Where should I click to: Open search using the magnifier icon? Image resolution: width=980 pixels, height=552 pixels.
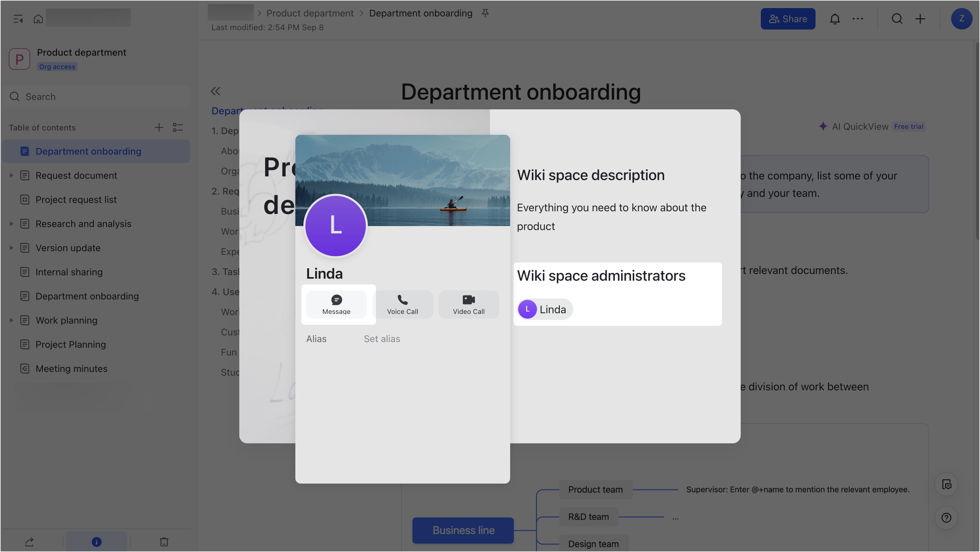coord(897,19)
